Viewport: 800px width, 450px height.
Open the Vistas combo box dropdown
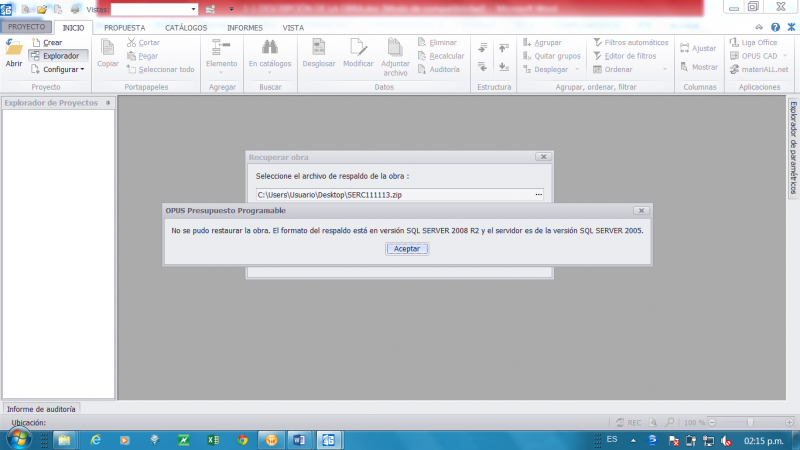point(193,8)
